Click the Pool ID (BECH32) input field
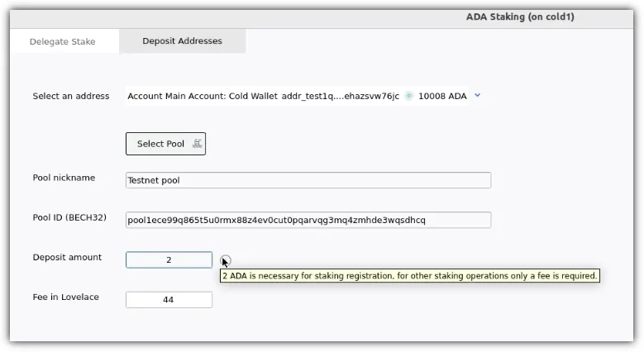 (308, 220)
